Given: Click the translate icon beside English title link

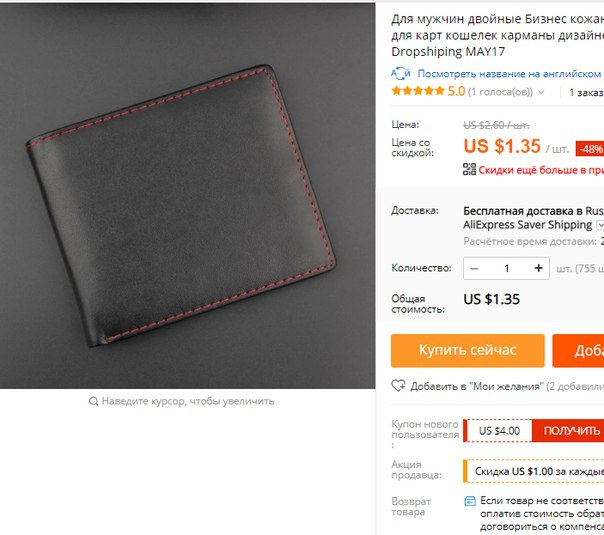Looking at the screenshot, I should coord(401,73).
